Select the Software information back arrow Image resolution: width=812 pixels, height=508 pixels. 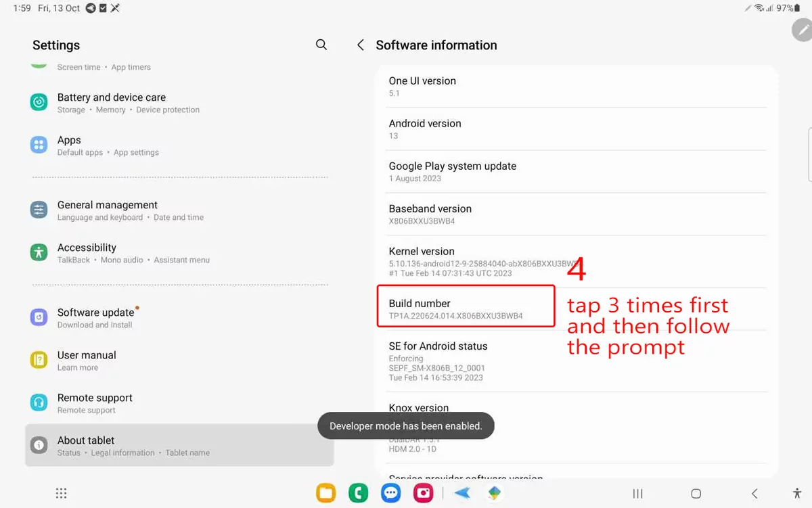360,45
